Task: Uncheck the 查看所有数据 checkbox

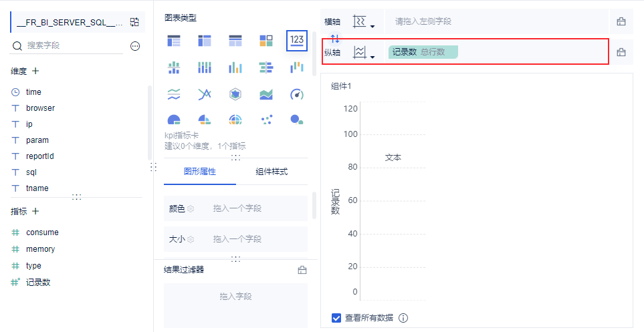Action: [336, 318]
